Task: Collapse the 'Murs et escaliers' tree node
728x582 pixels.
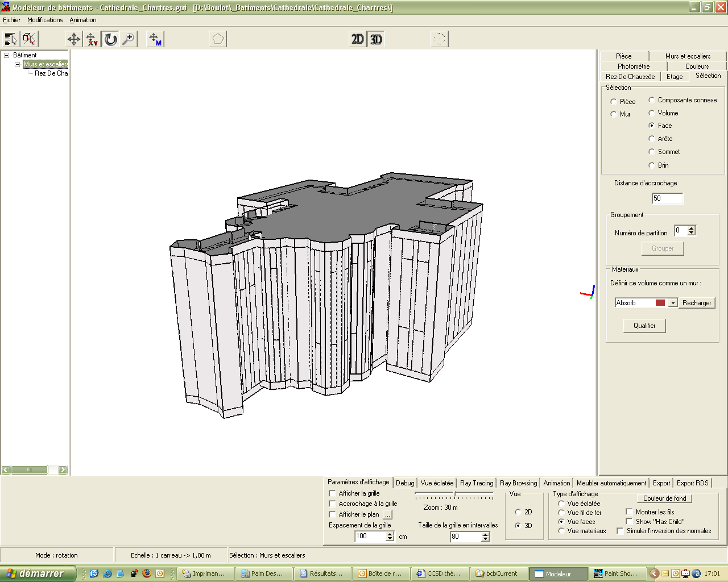Action: click(x=18, y=64)
